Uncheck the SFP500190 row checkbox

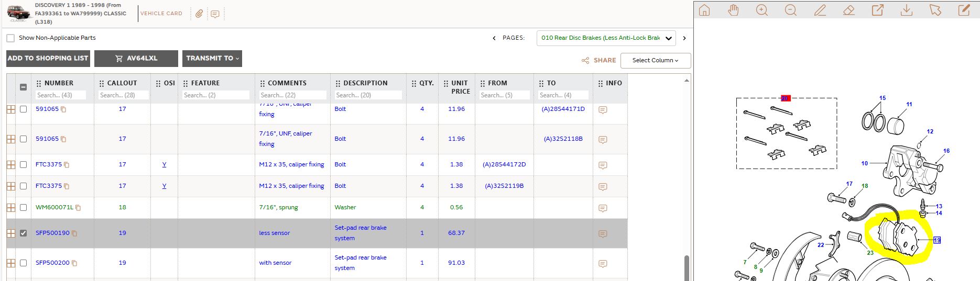point(23,233)
